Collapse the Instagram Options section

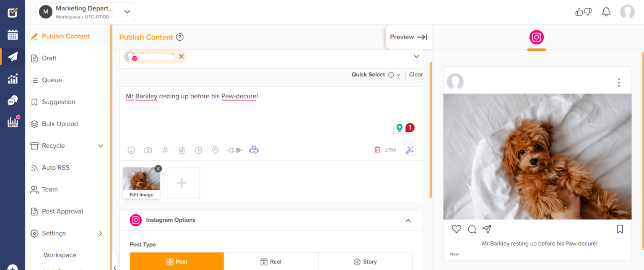(x=408, y=220)
